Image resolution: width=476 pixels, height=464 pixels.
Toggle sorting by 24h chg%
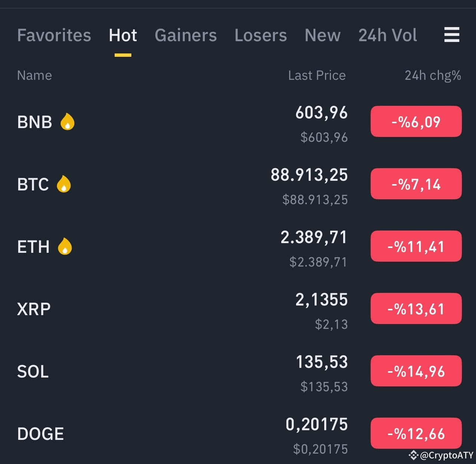(433, 75)
